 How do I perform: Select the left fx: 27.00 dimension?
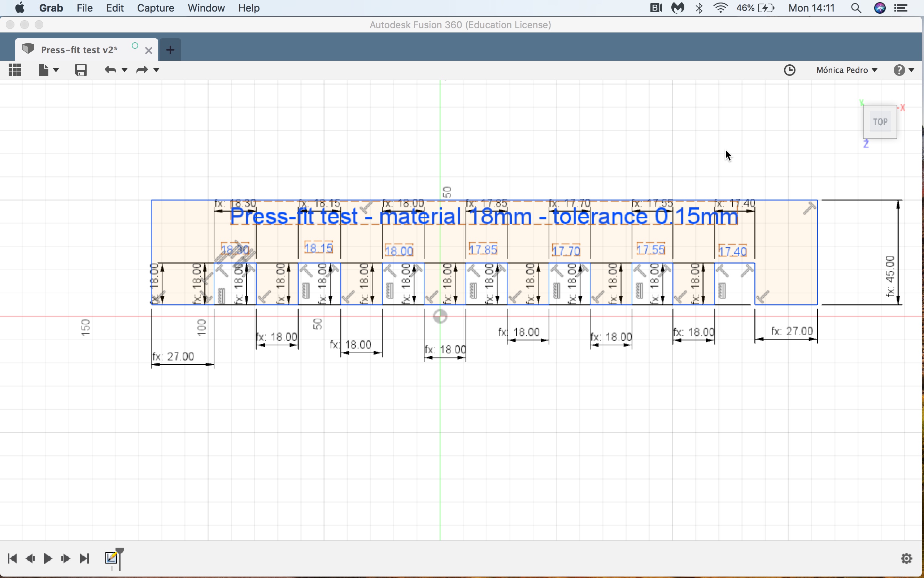tap(173, 356)
